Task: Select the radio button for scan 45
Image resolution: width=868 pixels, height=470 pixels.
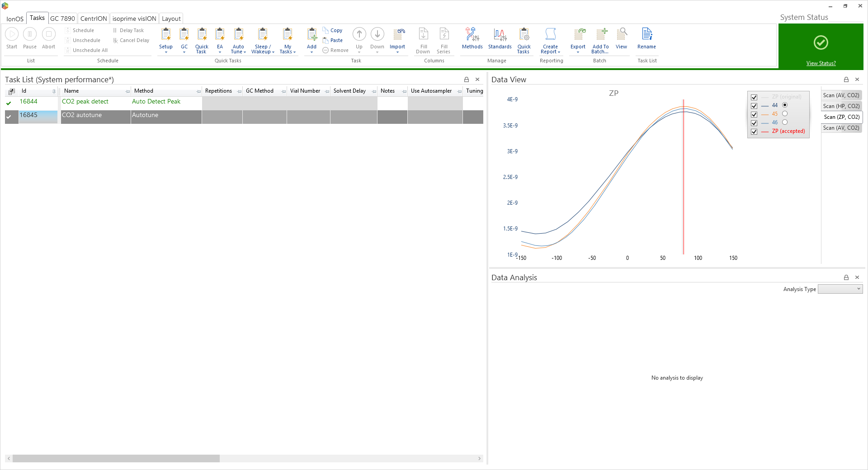Action: 785,114
